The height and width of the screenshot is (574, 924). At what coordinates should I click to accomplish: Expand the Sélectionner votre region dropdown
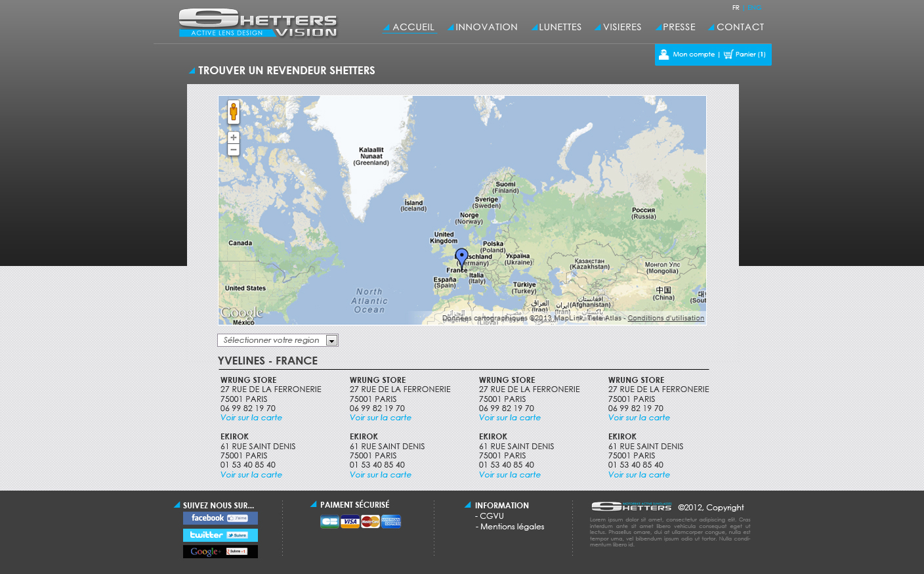[331, 340]
